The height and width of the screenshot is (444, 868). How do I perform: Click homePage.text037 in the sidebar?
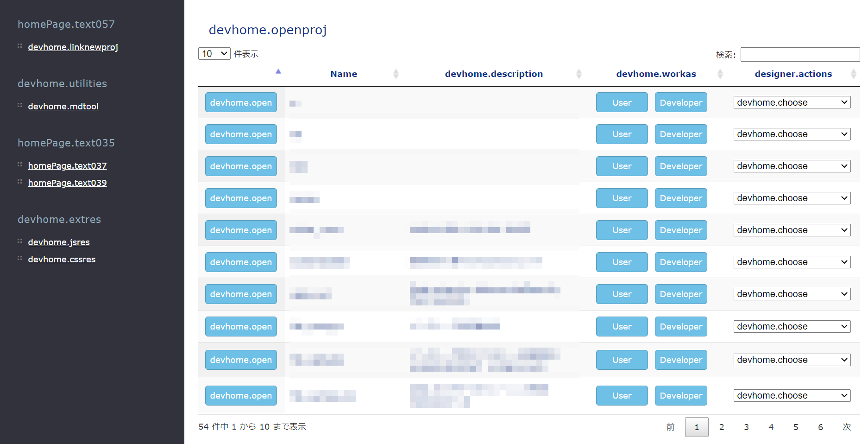click(x=67, y=166)
